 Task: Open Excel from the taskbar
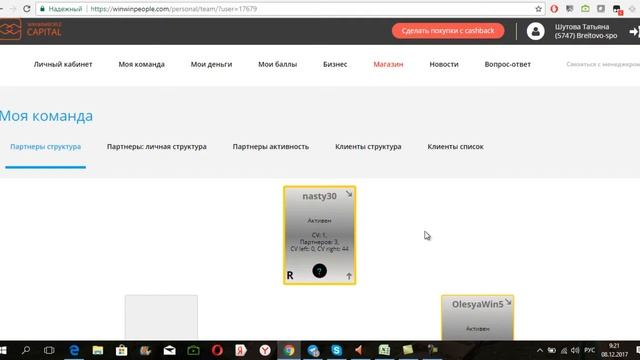coord(384,350)
